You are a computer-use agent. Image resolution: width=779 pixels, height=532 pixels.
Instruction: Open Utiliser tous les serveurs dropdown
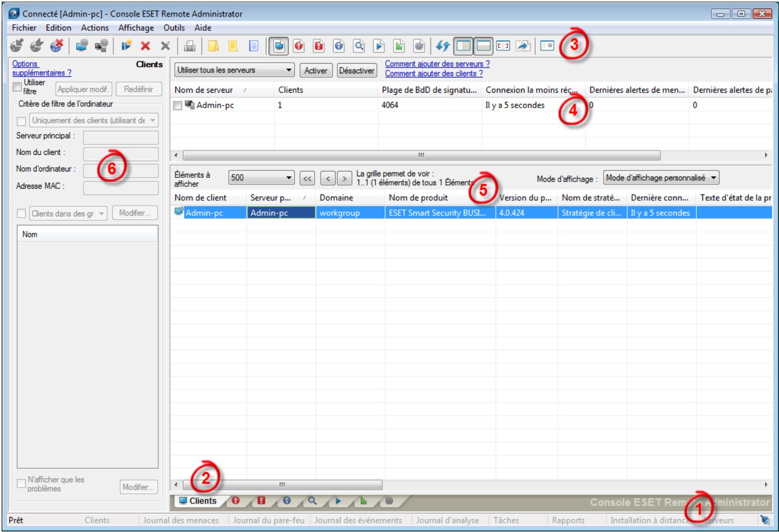pyautogui.click(x=235, y=70)
